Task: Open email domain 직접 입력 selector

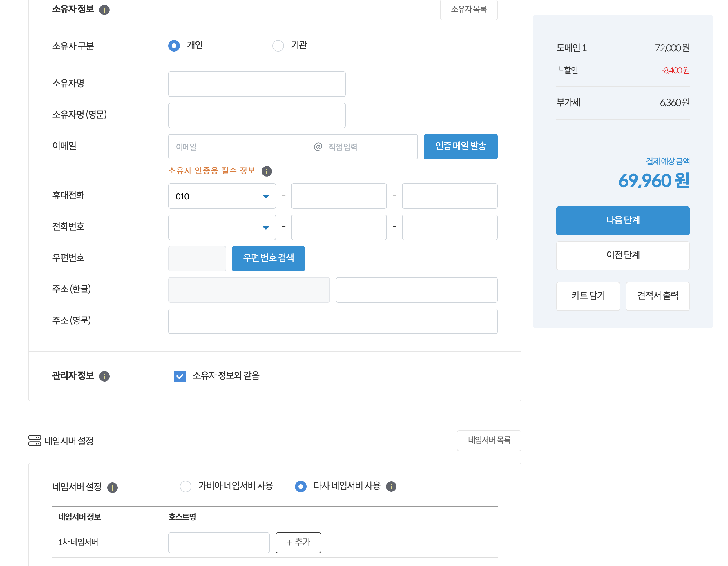Action: tap(367, 147)
